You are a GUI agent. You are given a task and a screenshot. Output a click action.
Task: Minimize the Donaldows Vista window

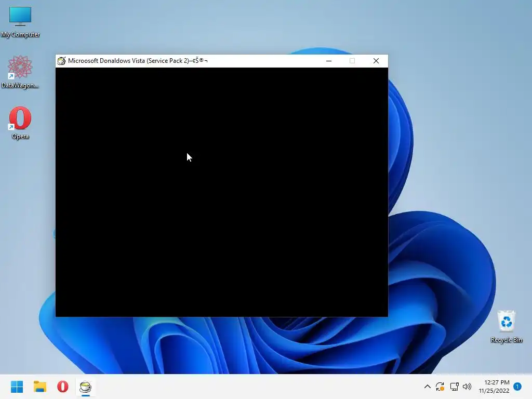coord(329,61)
